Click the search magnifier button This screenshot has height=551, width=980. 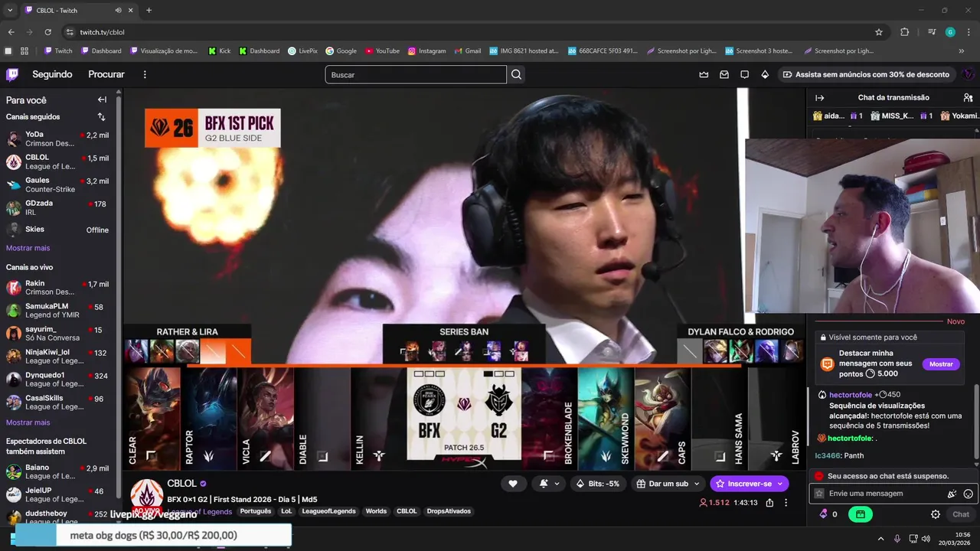pos(517,74)
